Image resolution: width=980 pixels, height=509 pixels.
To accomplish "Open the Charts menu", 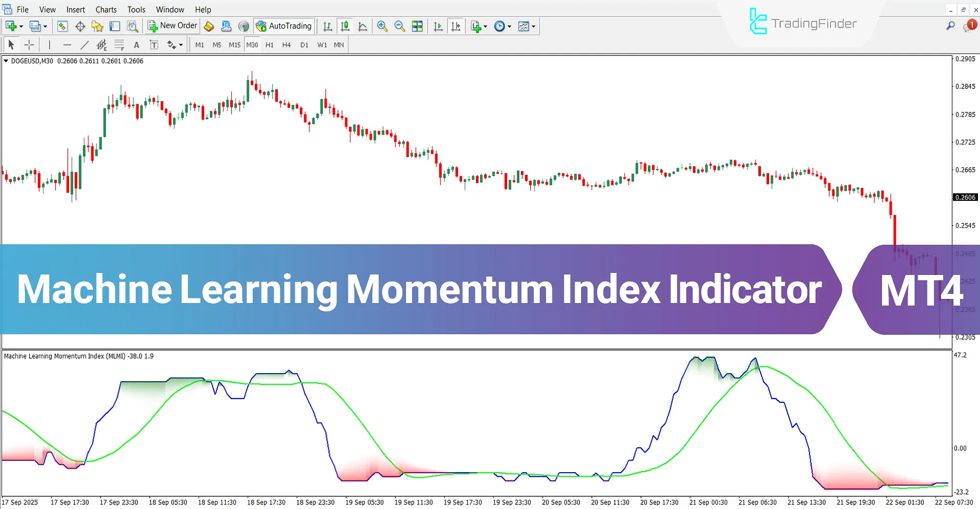I will click(106, 9).
